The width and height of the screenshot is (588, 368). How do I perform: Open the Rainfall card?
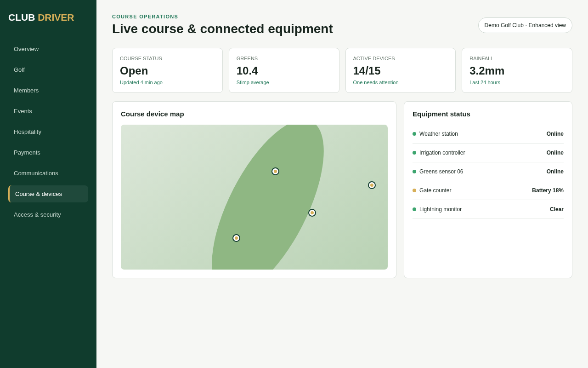coord(517,70)
